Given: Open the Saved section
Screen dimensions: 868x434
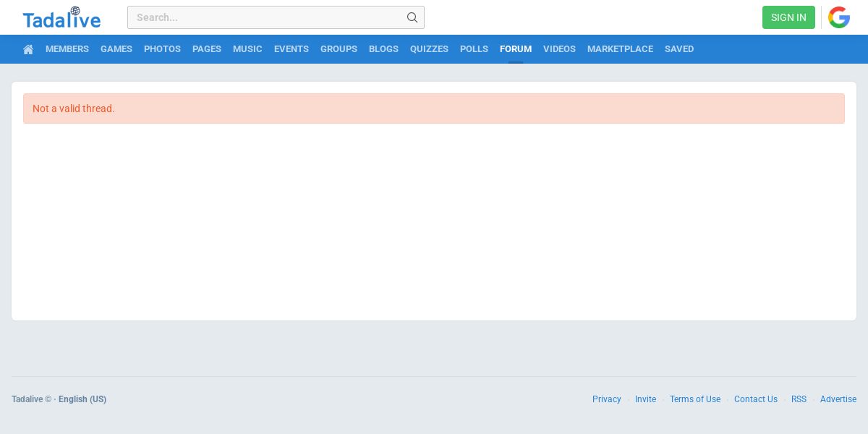Looking at the screenshot, I should (679, 49).
